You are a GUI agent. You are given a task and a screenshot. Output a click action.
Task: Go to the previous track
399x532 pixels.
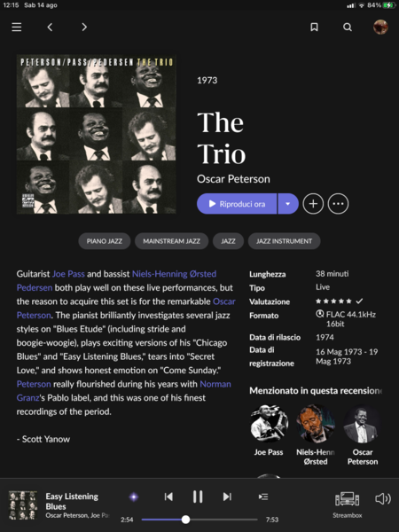[168, 497]
